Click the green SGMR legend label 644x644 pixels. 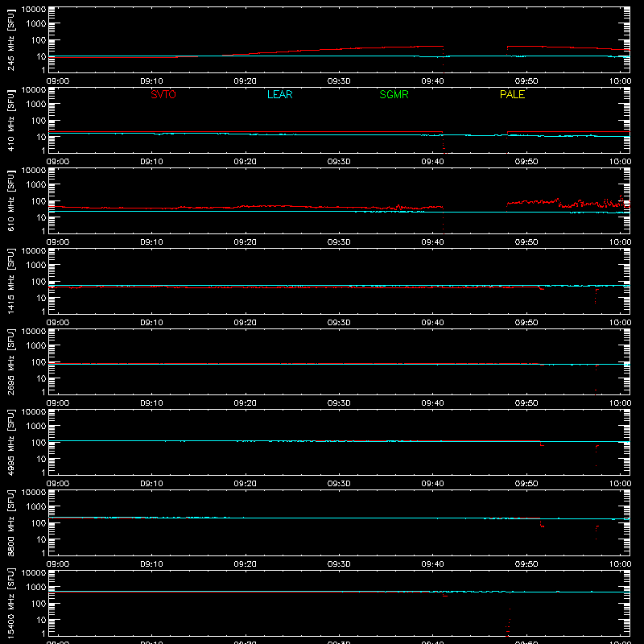coord(394,94)
